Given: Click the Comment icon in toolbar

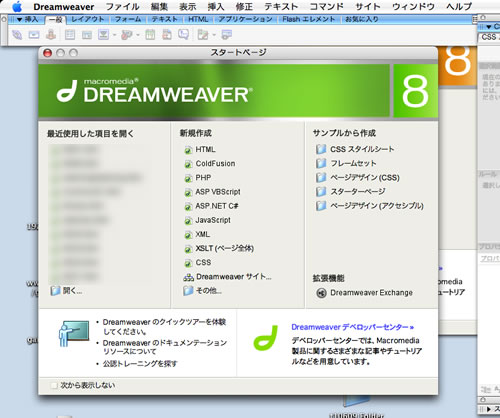Looking at the screenshot, I should (x=184, y=34).
